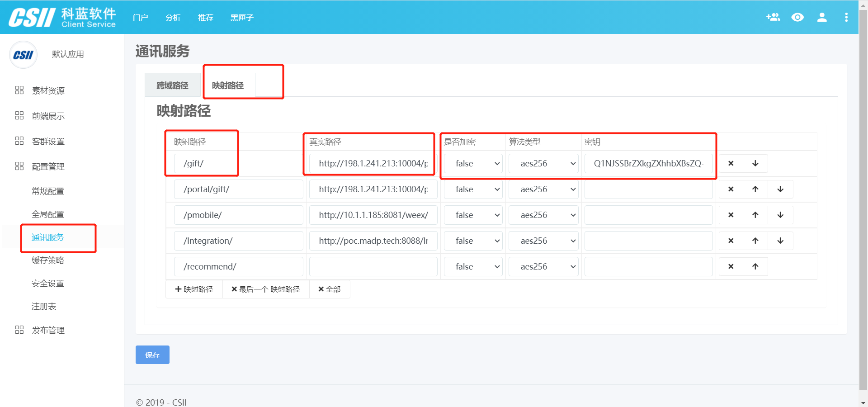This screenshot has width=868, height=407.
Task: Click the http://poc.madp.tech:8088 path field
Action: point(373,241)
